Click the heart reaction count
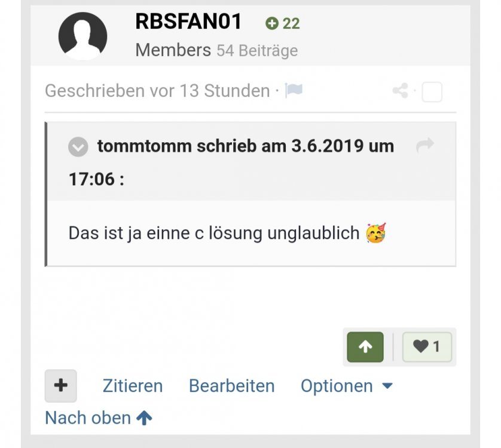 click(x=427, y=347)
